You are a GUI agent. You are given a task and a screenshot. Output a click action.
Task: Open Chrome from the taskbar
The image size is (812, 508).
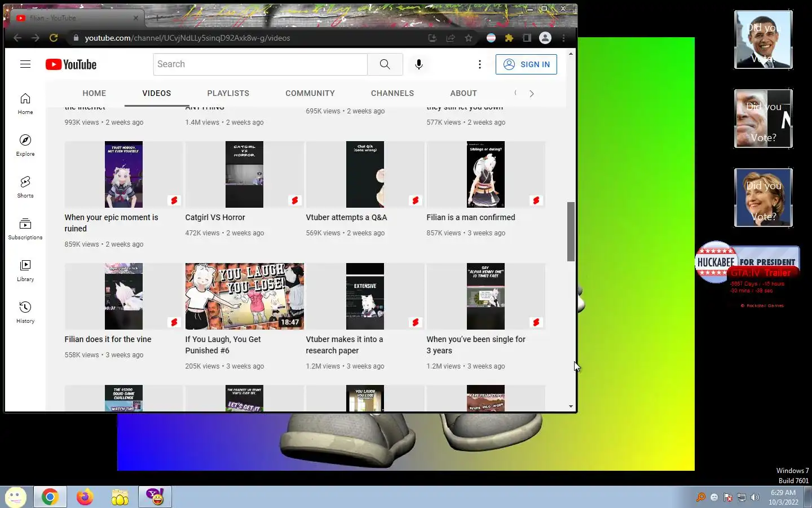(x=50, y=497)
